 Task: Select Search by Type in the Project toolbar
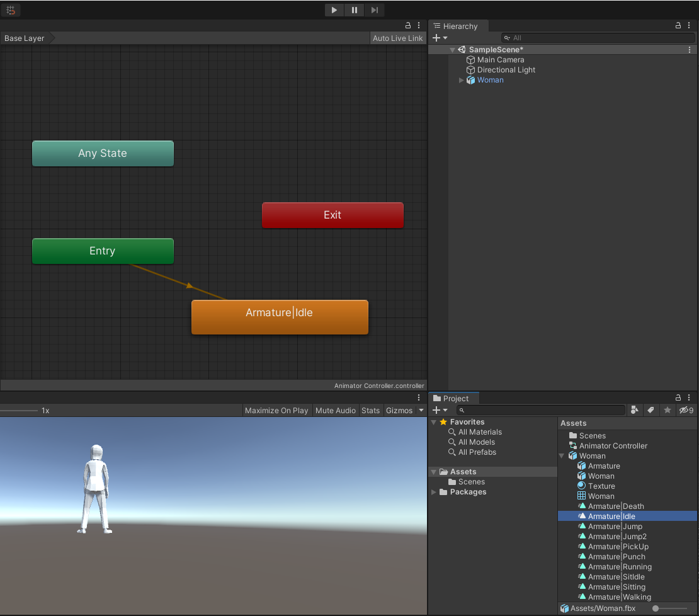(x=635, y=410)
